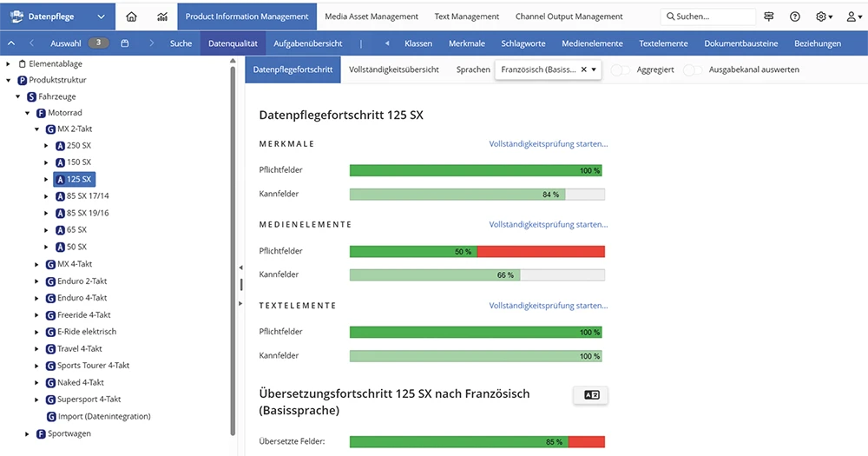Open the help question mark icon

(x=795, y=17)
